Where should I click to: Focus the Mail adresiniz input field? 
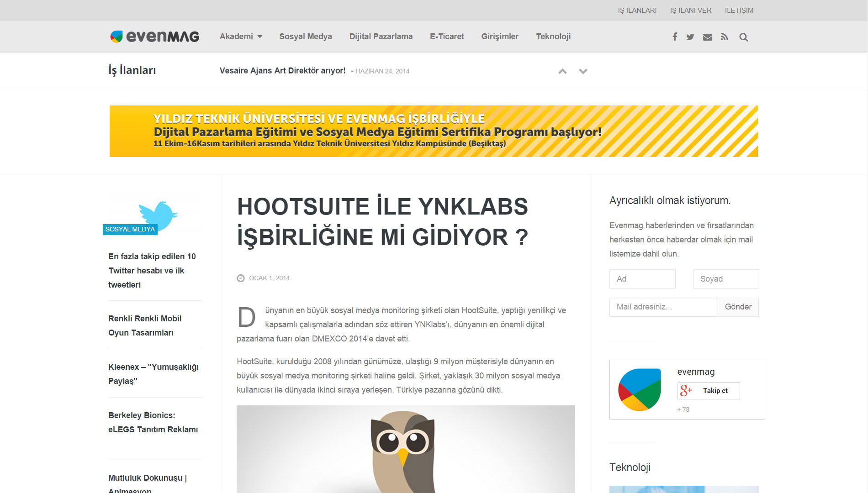click(x=663, y=307)
